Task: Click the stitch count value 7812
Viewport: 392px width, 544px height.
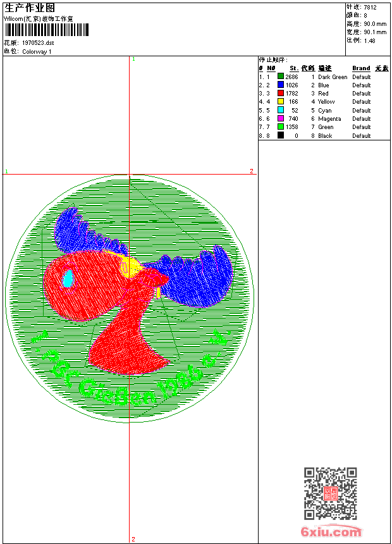Action: coord(370,7)
